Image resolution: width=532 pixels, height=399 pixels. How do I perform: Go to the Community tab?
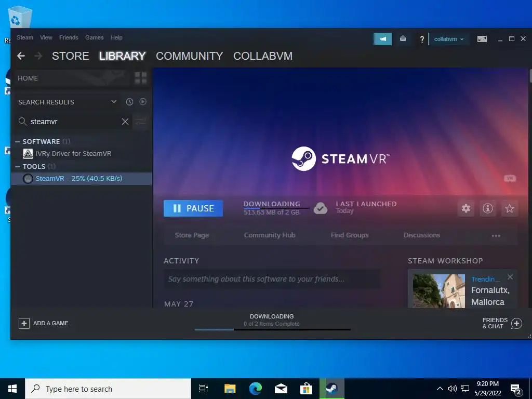click(189, 56)
